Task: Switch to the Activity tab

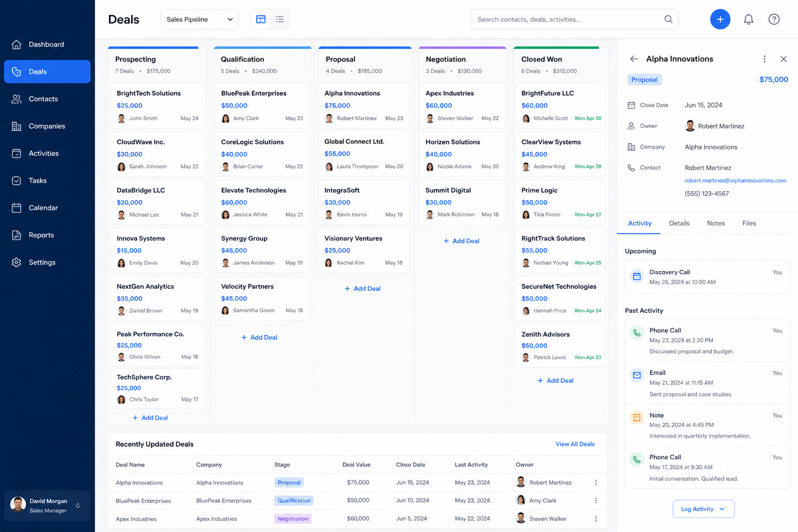Action: click(640, 223)
